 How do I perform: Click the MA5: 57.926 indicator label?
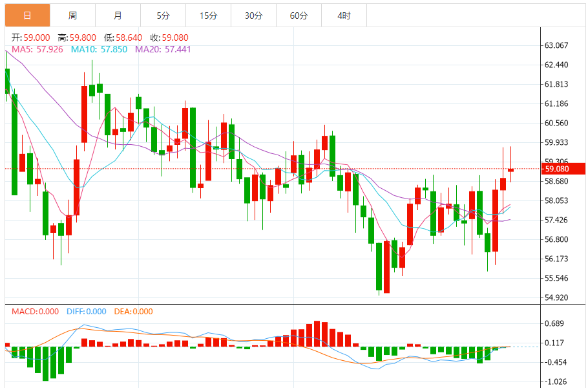tap(37, 49)
